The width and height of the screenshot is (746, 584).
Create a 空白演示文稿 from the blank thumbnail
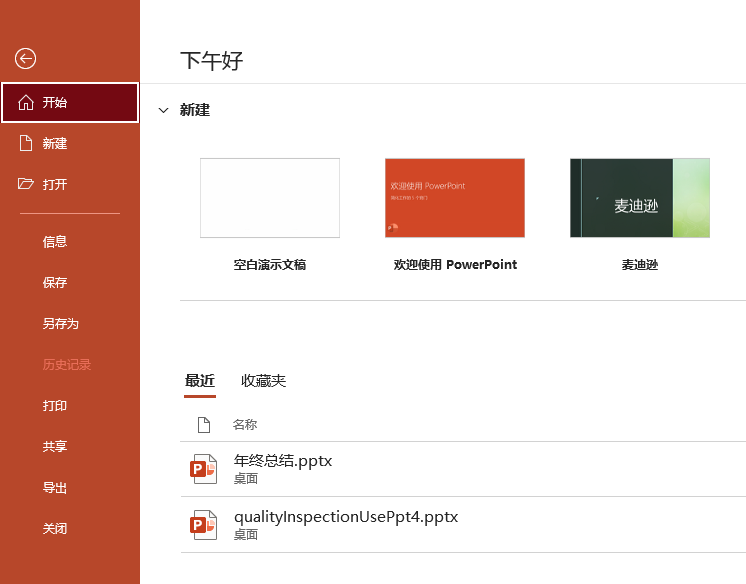tap(270, 198)
